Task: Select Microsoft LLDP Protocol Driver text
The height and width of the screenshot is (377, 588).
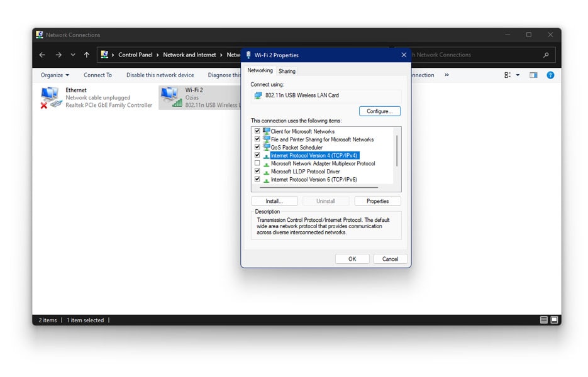Action: click(305, 172)
